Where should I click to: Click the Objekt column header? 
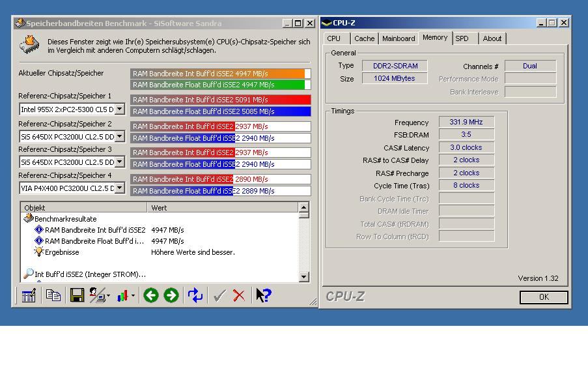coord(84,207)
